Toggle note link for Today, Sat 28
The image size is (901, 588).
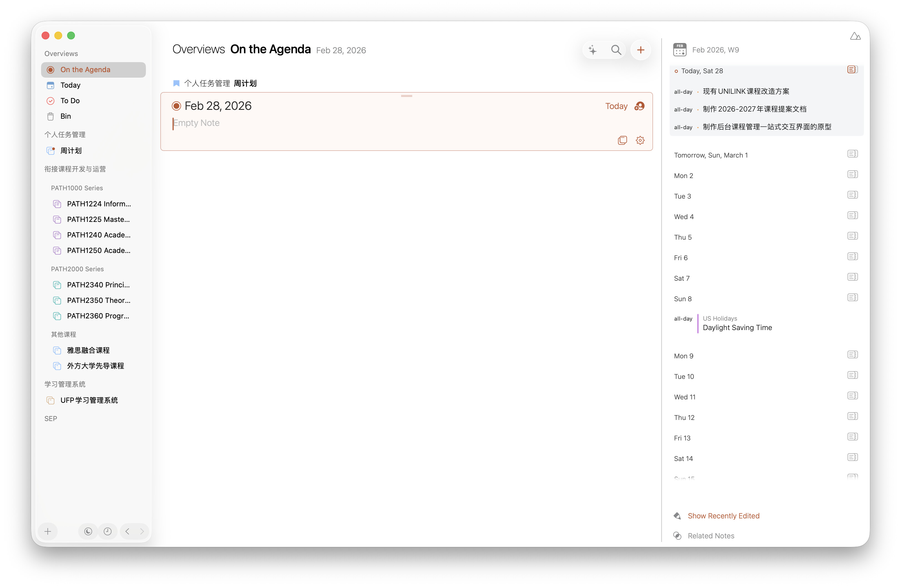(x=852, y=70)
